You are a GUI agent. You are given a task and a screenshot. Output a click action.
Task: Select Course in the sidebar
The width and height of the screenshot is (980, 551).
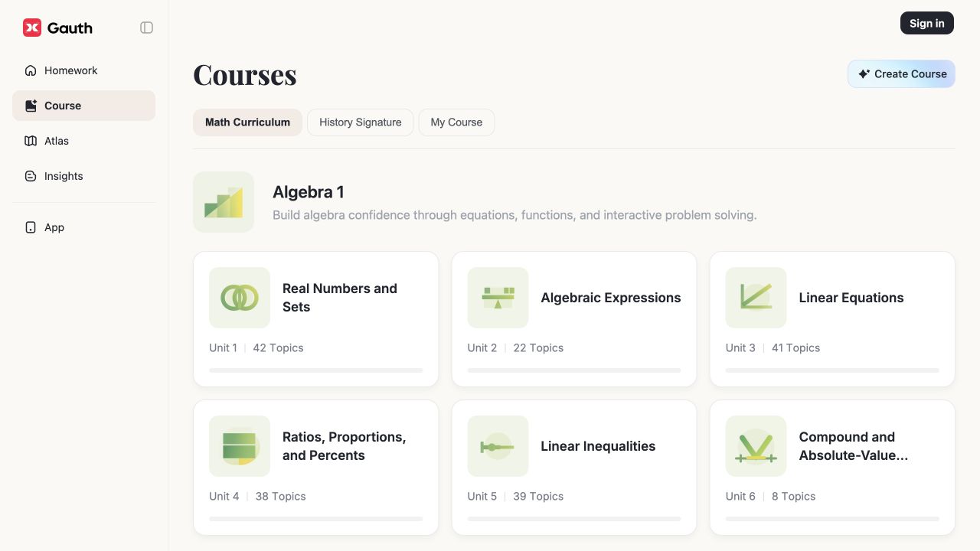click(83, 106)
